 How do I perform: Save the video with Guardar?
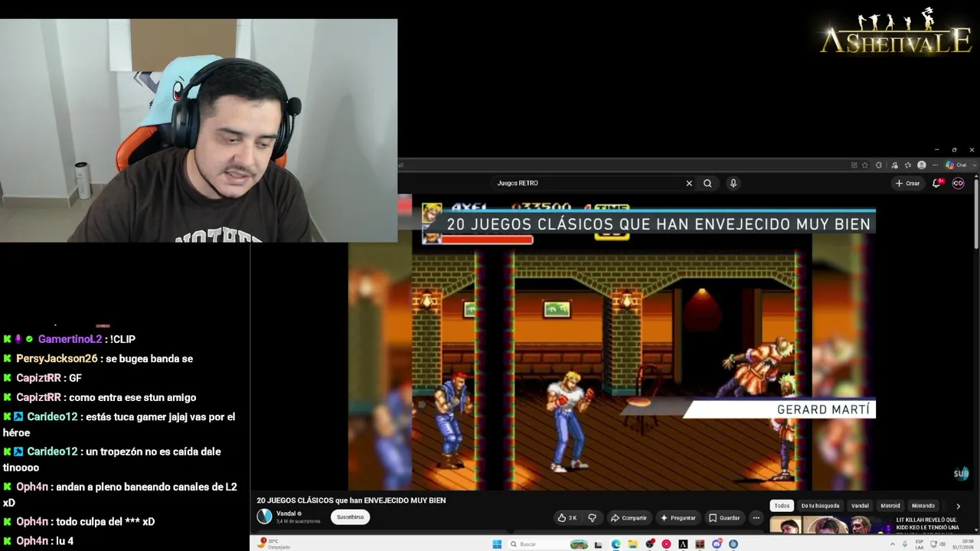[724, 518]
